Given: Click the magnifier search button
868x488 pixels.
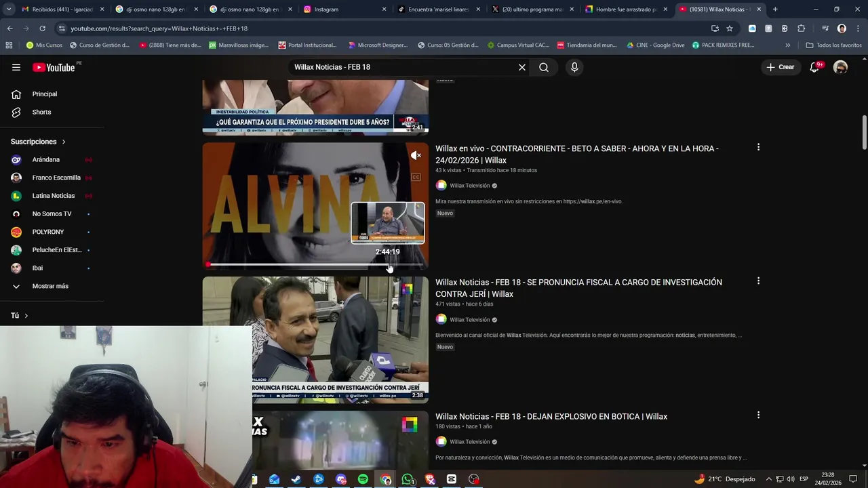Looking at the screenshot, I should [x=544, y=67].
